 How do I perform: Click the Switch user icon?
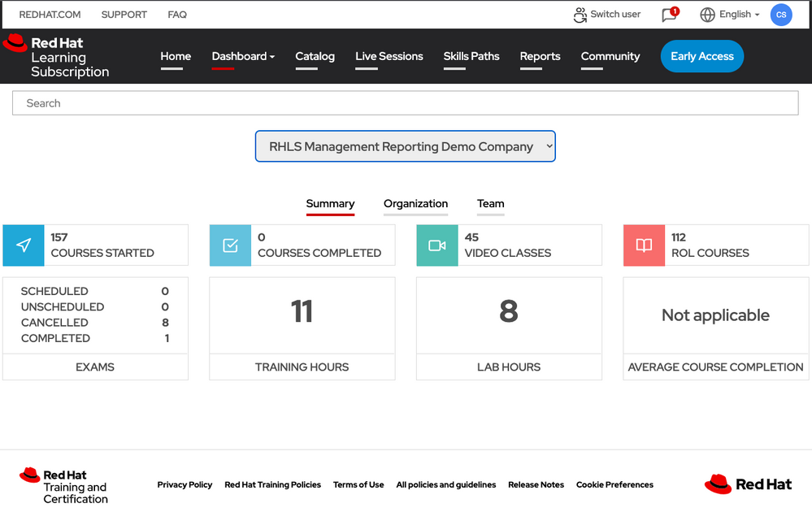580,15
